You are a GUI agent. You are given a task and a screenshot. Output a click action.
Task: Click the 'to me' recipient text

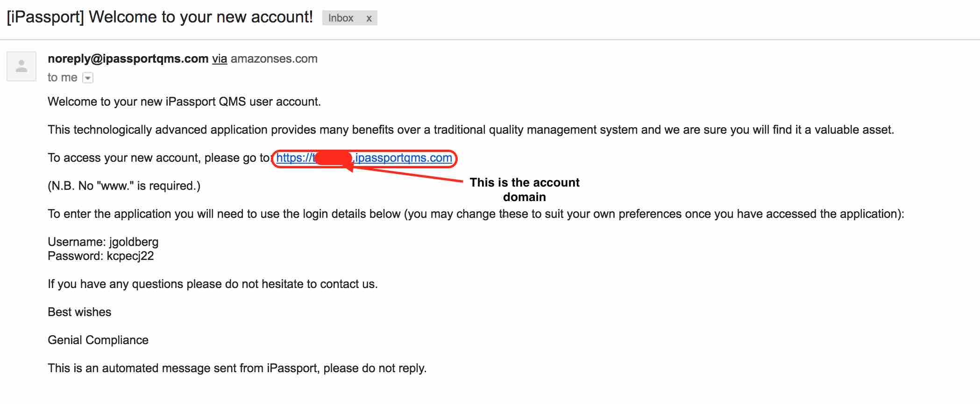(62, 78)
